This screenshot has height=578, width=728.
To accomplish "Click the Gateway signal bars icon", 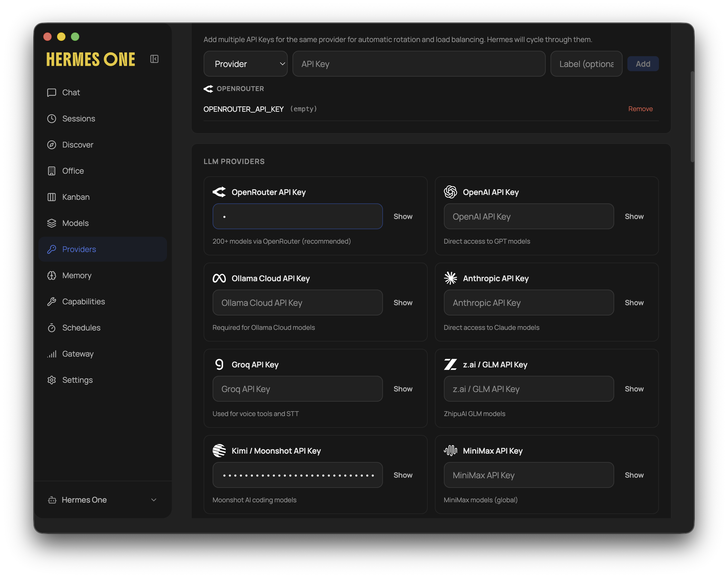I will [52, 354].
